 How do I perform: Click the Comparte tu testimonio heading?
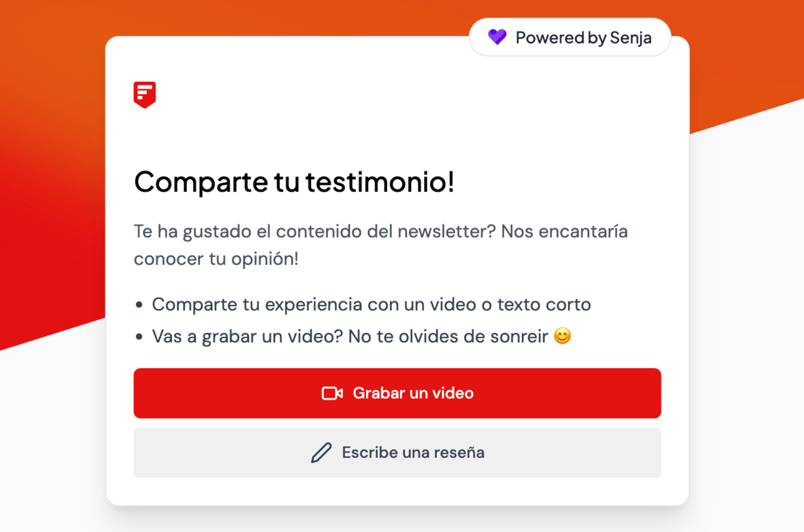(294, 182)
